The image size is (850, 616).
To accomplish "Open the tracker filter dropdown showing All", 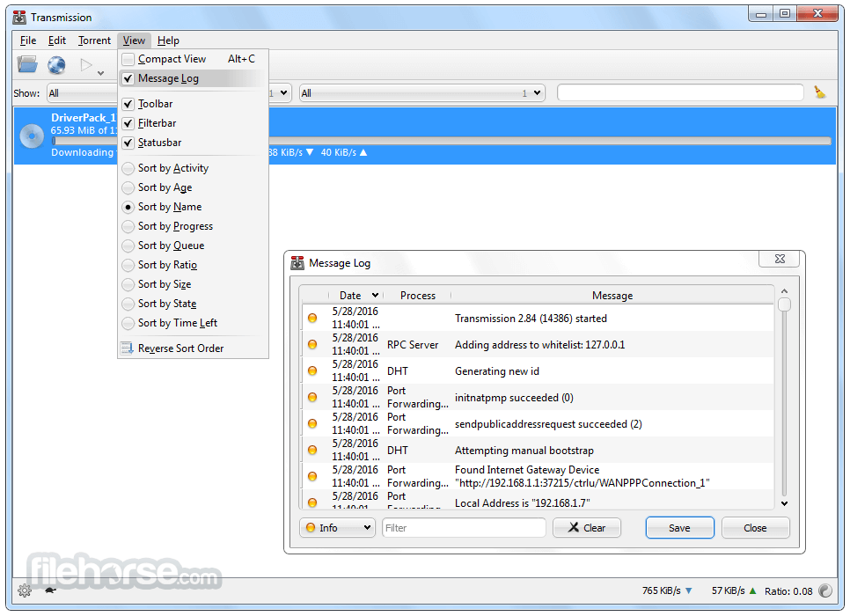I will click(422, 93).
